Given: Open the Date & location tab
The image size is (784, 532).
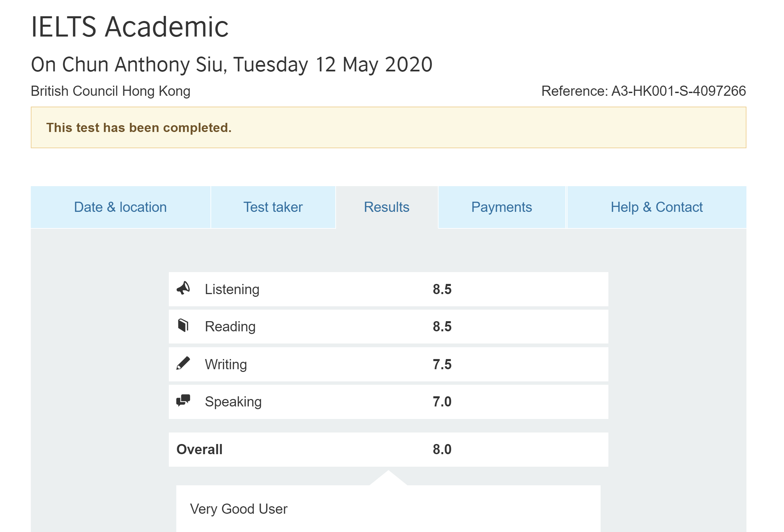Looking at the screenshot, I should coord(120,207).
